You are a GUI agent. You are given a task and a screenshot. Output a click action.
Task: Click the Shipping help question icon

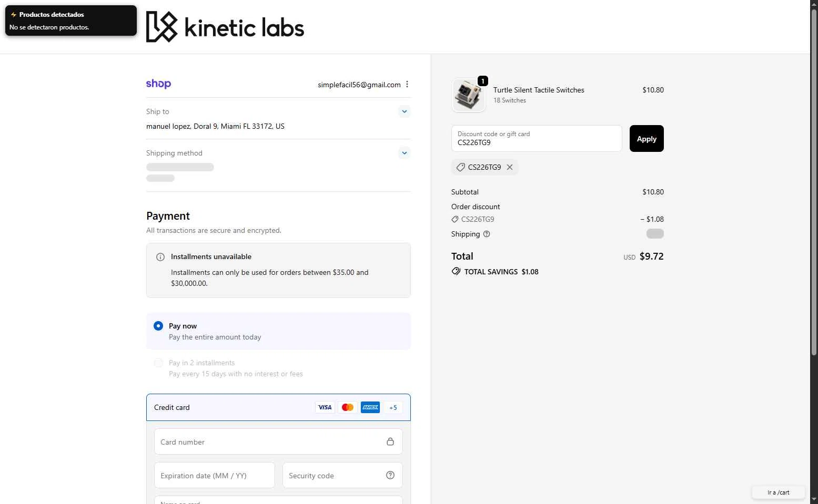coord(487,234)
